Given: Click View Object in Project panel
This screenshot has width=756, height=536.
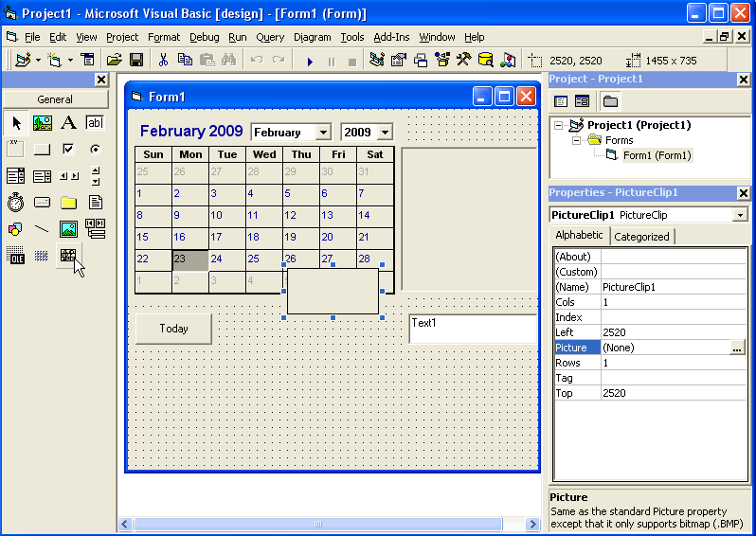Looking at the screenshot, I should (x=583, y=101).
